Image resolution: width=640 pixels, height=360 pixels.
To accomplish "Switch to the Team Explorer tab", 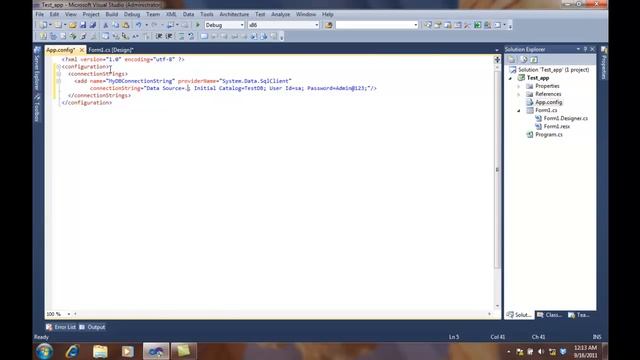I will click(580, 315).
